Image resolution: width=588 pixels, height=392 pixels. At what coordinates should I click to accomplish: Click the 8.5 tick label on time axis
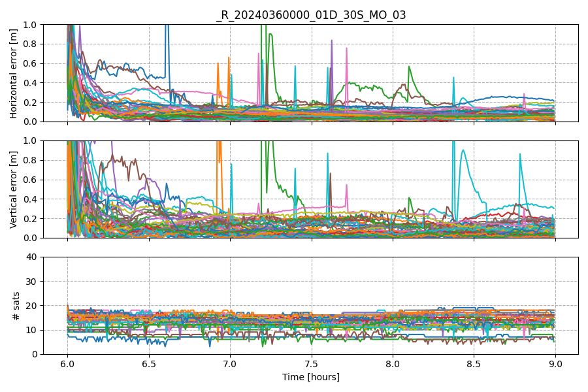point(474,365)
